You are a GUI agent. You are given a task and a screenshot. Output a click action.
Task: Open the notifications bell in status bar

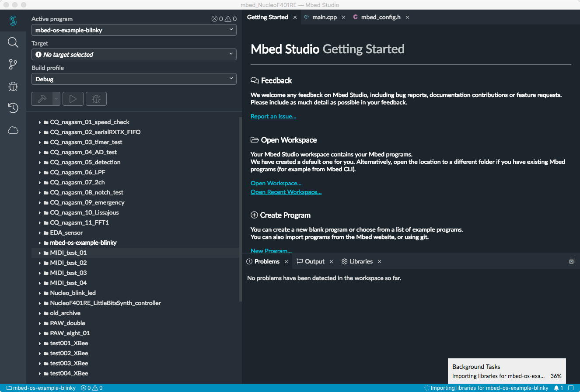click(x=559, y=388)
